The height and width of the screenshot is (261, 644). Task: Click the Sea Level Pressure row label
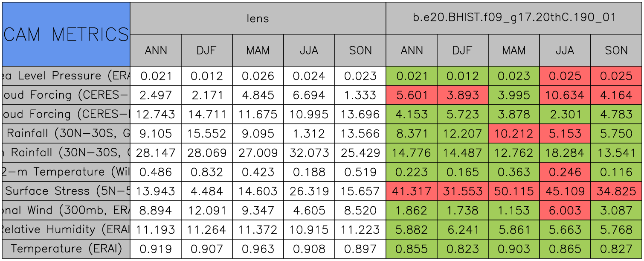66,76
